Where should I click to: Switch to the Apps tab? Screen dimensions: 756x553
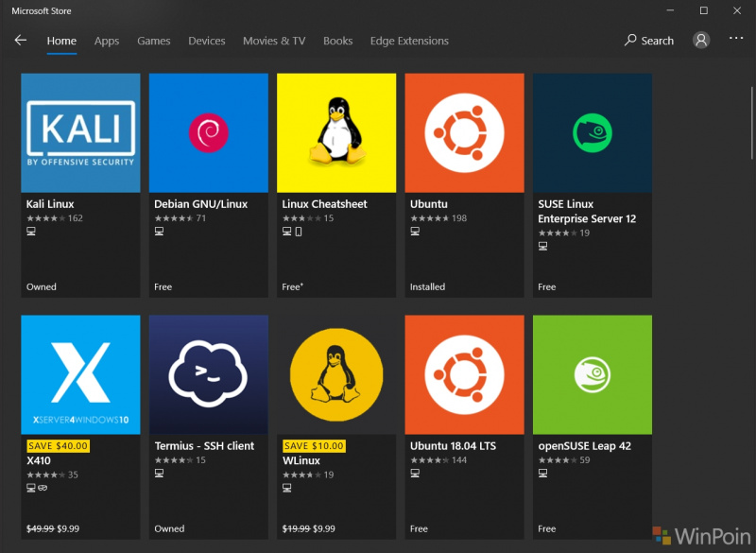107,41
